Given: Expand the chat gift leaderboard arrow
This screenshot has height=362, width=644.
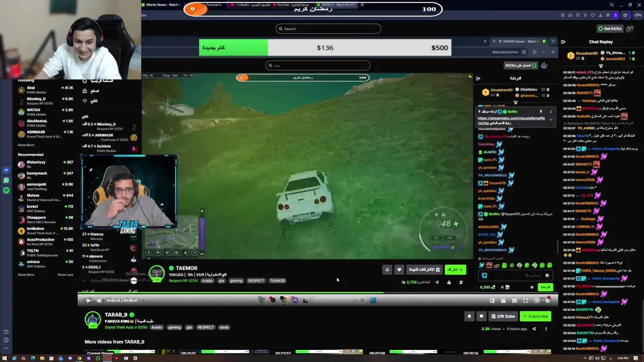Looking at the screenshot, I should tap(601, 66).
